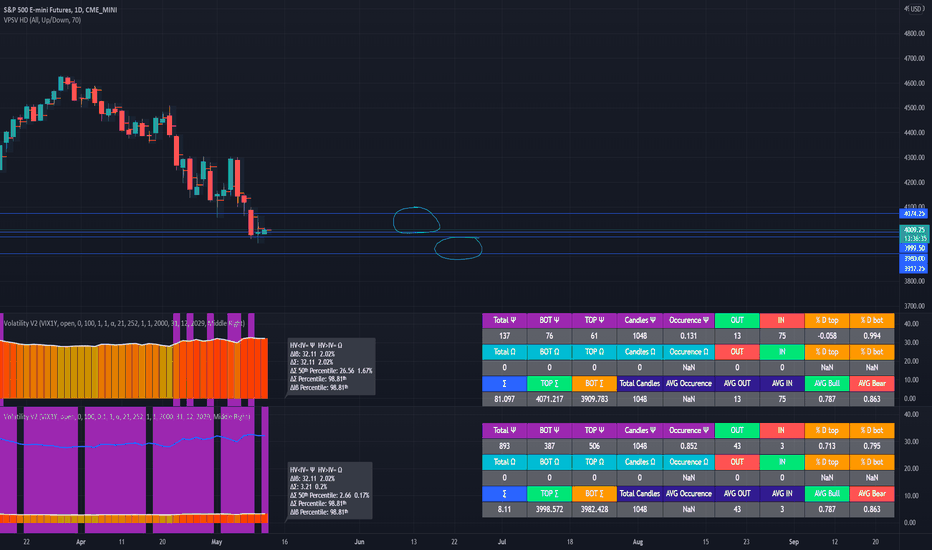Click the Apr label on time axis
The height and width of the screenshot is (550, 932).
(81, 542)
